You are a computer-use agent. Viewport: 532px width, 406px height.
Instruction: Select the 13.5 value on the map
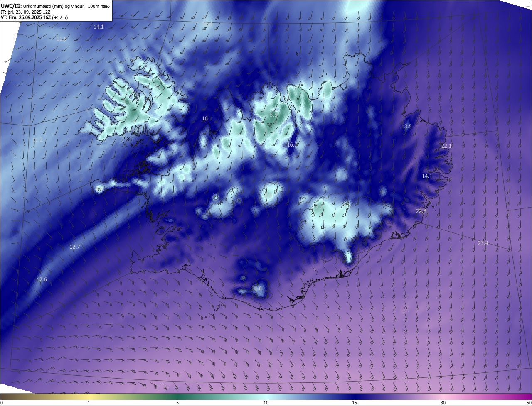[406, 127]
